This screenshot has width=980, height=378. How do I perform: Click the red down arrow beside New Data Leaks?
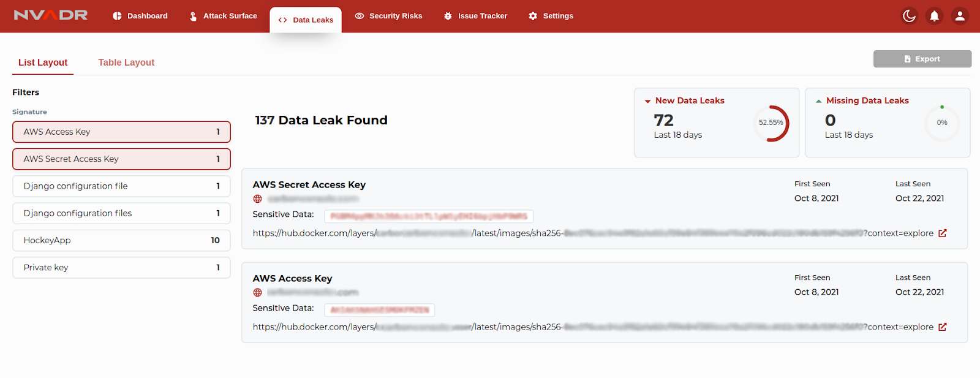[x=647, y=102]
